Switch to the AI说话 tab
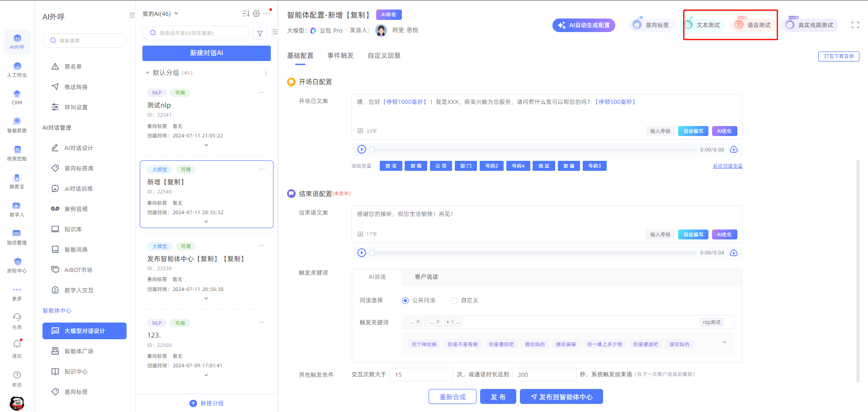The image size is (868, 412). tap(377, 277)
